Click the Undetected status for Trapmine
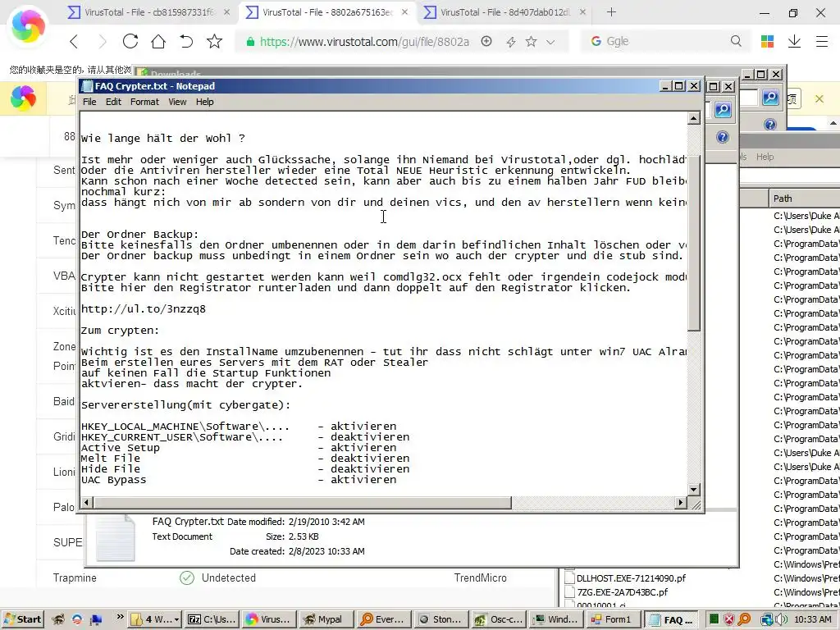Image resolution: width=840 pixels, height=630 pixels. click(x=229, y=578)
